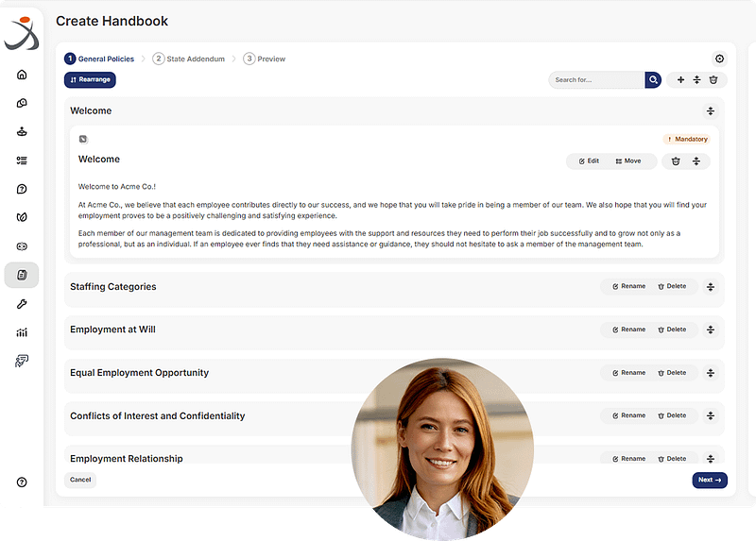Open the robot face icon in sidebar
This screenshot has width=756, height=541.
point(22,246)
